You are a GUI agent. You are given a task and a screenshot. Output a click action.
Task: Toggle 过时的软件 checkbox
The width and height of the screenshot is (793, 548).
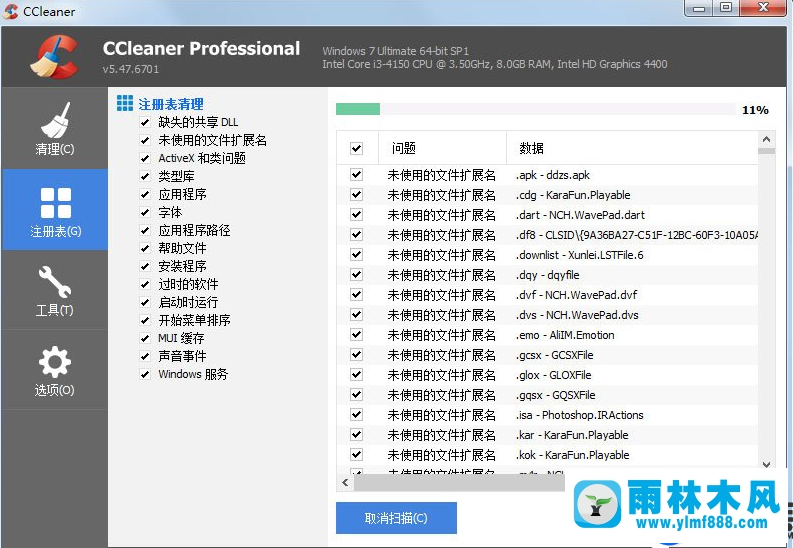tap(145, 284)
